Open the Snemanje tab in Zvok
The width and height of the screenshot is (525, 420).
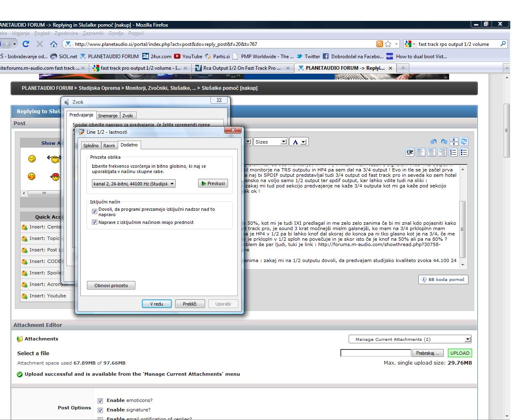click(x=107, y=116)
